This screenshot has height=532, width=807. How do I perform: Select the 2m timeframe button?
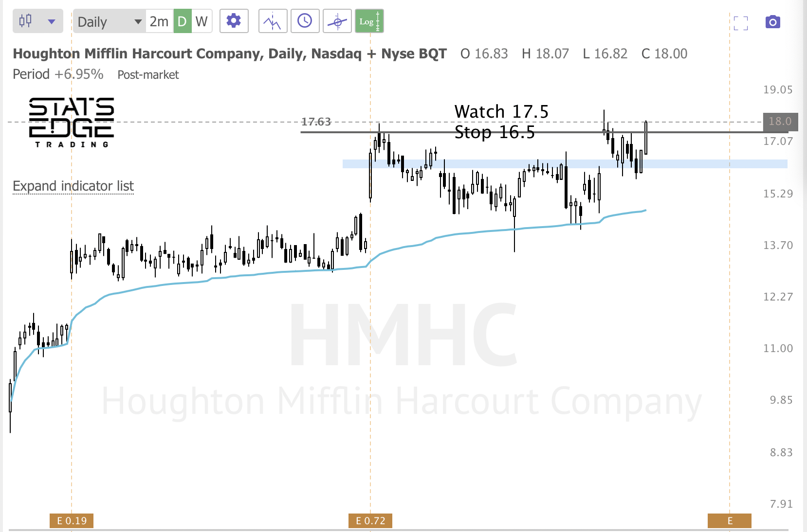pyautogui.click(x=159, y=21)
